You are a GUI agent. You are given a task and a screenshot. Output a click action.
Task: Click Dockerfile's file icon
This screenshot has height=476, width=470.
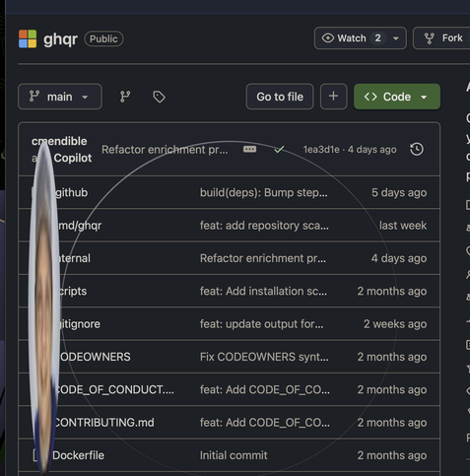(36, 455)
